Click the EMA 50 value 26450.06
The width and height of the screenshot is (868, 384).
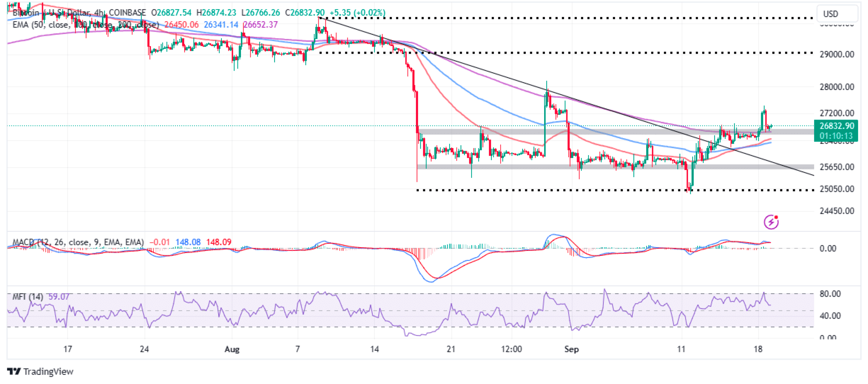point(181,24)
